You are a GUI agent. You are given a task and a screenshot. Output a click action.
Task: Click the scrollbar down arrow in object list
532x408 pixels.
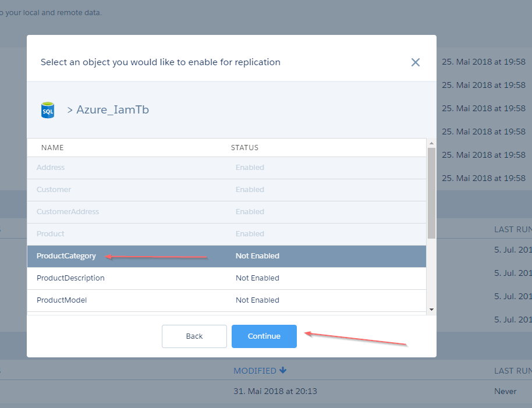tap(431, 309)
